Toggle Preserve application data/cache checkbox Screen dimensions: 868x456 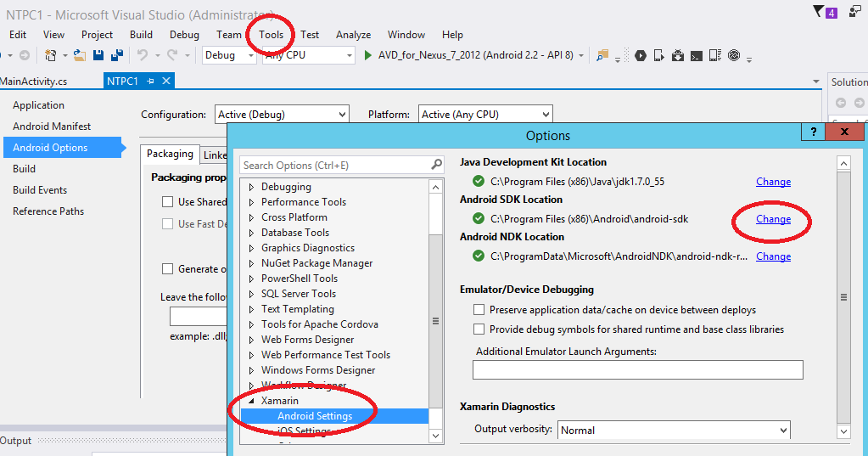point(479,309)
